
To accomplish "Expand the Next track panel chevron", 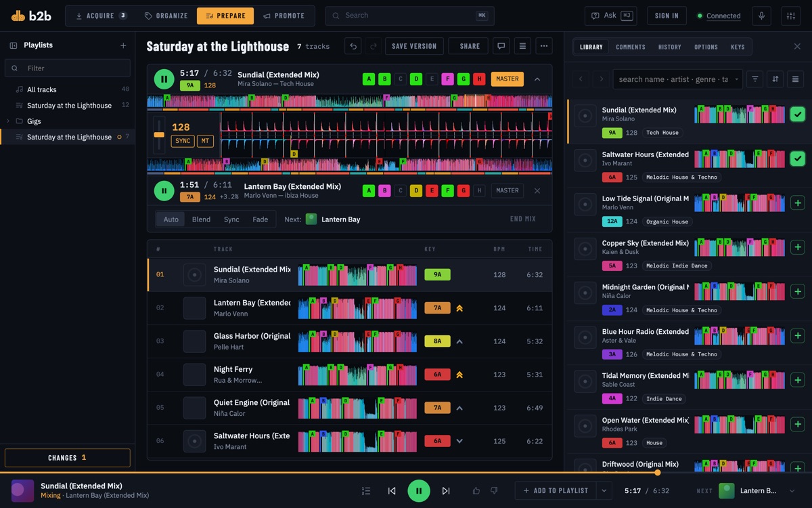I will [x=792, y=490].
